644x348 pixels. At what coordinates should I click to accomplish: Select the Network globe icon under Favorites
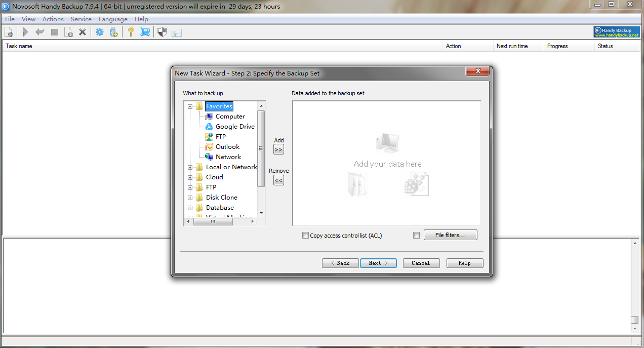(209, 157)
